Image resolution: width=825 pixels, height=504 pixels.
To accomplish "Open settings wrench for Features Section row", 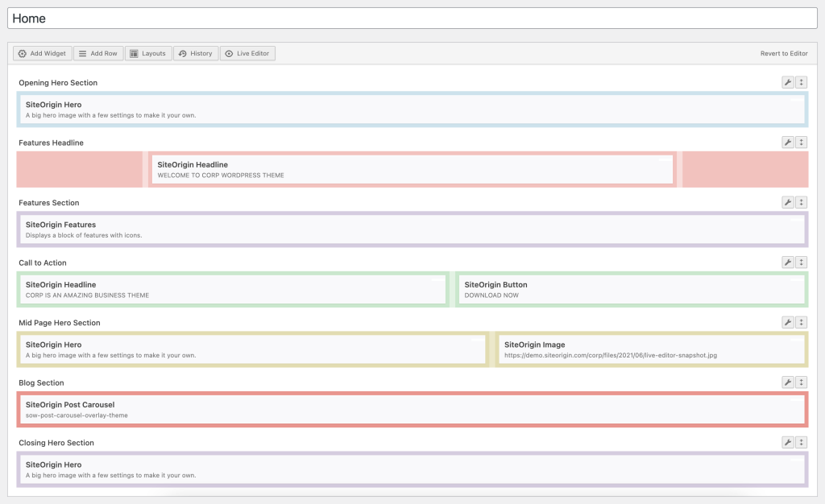I will [x=788, y=202].
